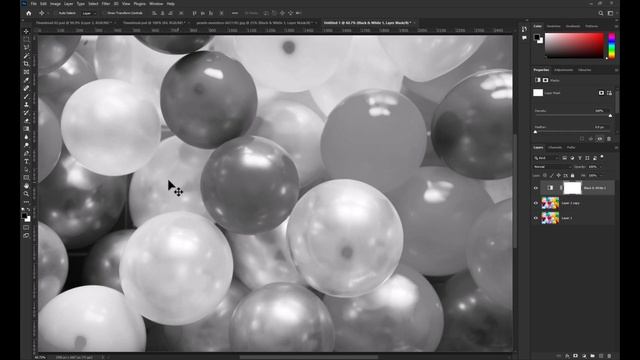Click the foreground color swatch in Color panel

[537, 37]
